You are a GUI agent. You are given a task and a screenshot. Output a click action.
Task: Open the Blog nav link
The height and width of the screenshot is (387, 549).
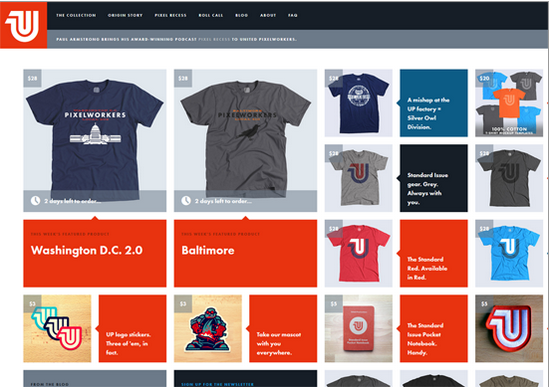(242, 15)
